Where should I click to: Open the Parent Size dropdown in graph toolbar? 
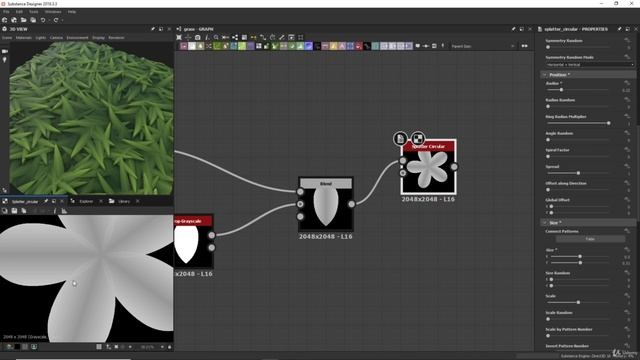click(x=482, y=46)
